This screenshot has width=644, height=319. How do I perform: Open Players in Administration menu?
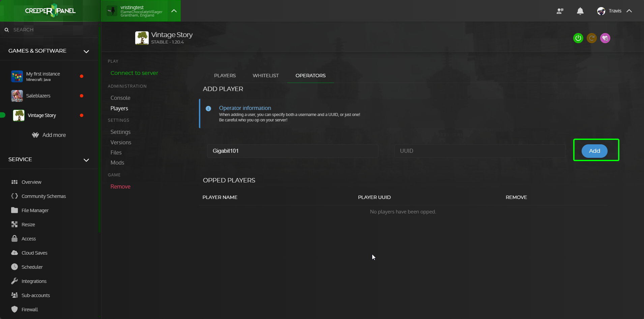(119, 108)
